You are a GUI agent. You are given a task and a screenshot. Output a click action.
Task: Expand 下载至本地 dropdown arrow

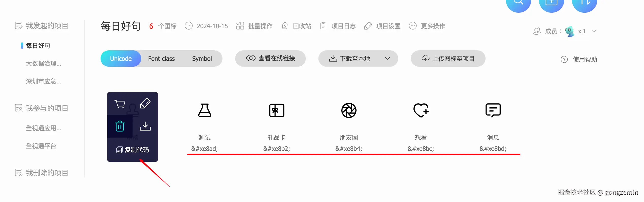[388, 58]
